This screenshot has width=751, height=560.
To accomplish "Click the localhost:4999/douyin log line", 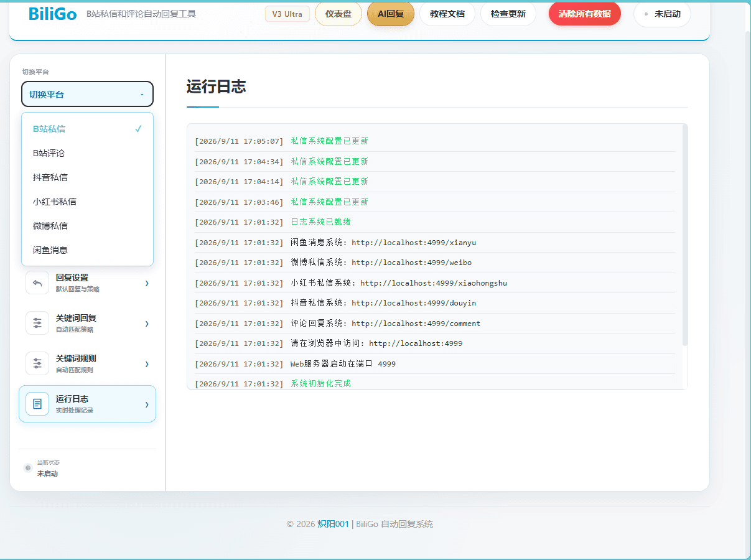I will pyautogui.click(x=434, y=303).
